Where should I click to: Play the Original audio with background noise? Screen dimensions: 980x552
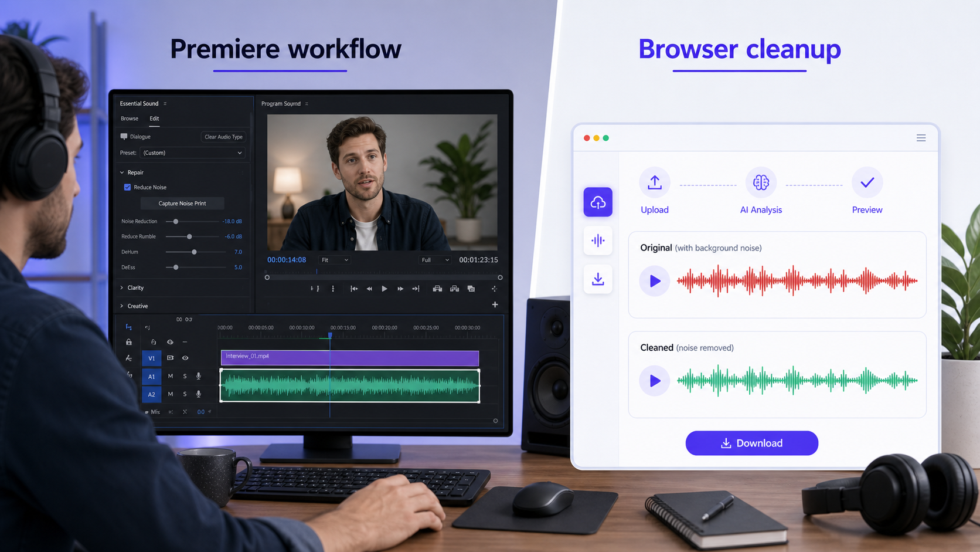coord(655,281)
